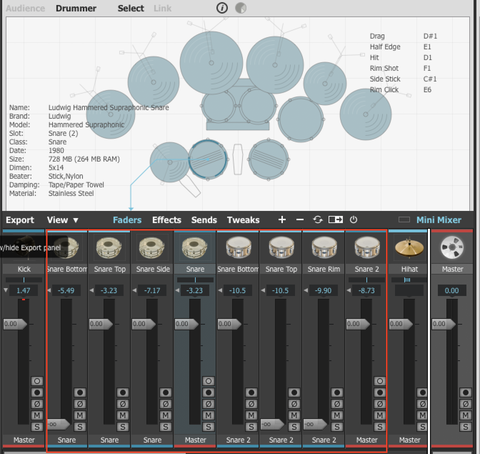
Task: Open the Effects mixer page
Action: tap(167, 220)
